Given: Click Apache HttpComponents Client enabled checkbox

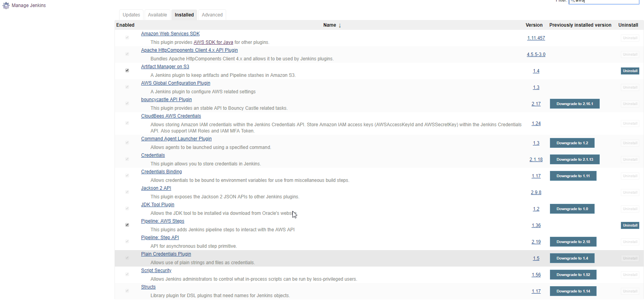Looking at the screenshot, I should pos(127,54).
